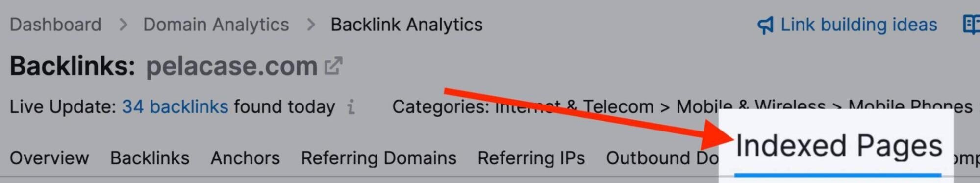Click the pelacase.com domain name

[x=232, y=66]
